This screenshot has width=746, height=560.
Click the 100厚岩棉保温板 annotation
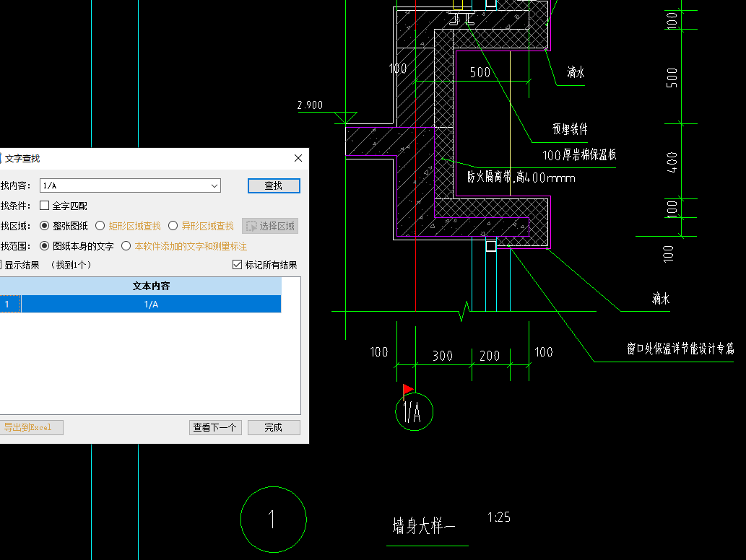click(579, 155)
